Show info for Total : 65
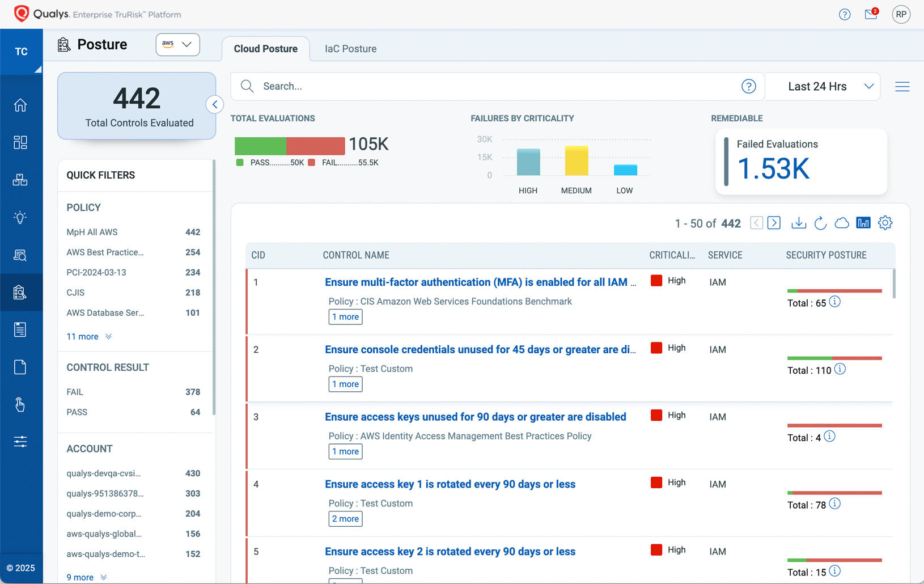 tap(835, 302)
